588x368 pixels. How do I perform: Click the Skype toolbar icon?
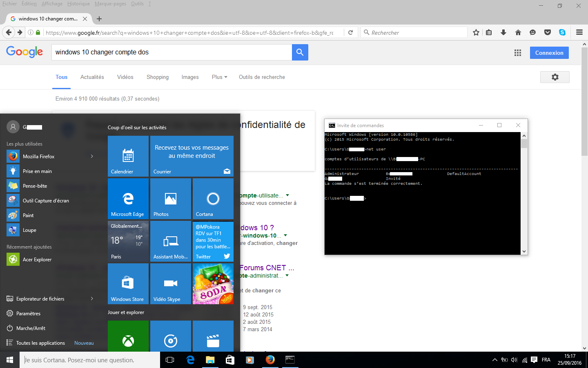562,32
